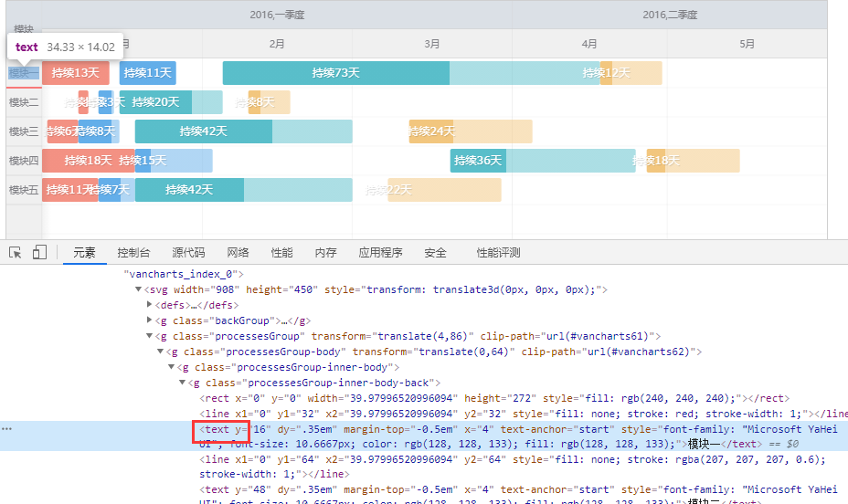The width and height of the screenshot is (848, 504).
Task: Open the 性能 tab
Action: tap(281, 253)
